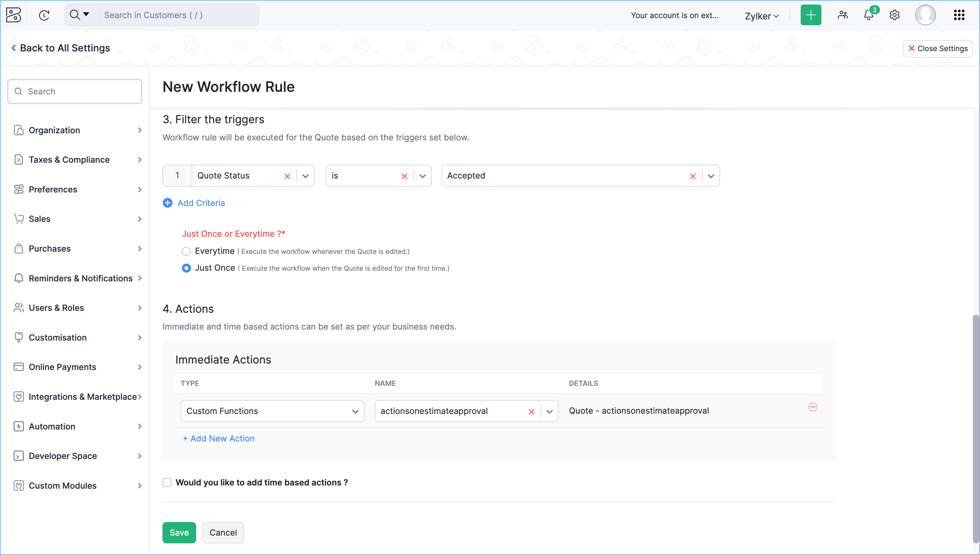This screenshot has width=980, height=555.
Task: Enable the time based actions checkbox
Action: click(167, 482)
